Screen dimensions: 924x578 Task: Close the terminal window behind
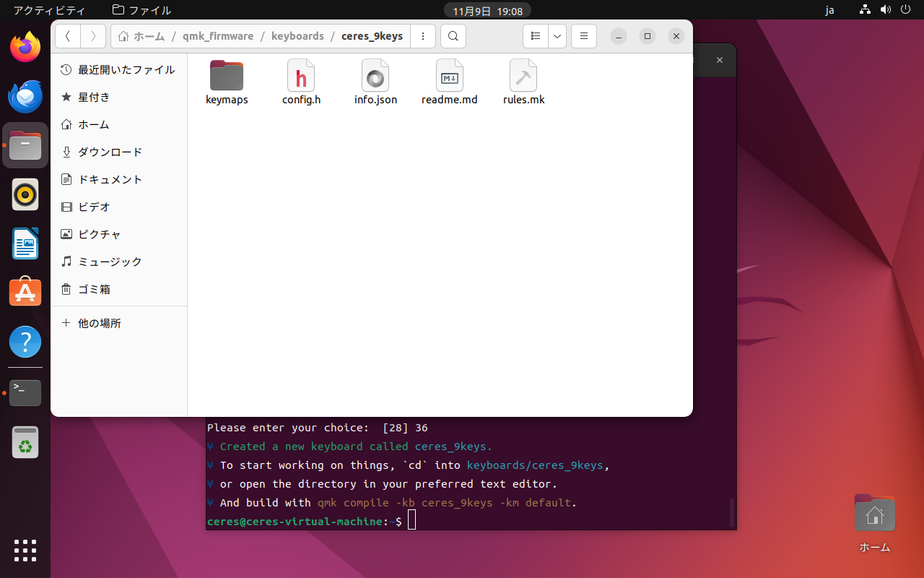(x=720, y=60)
